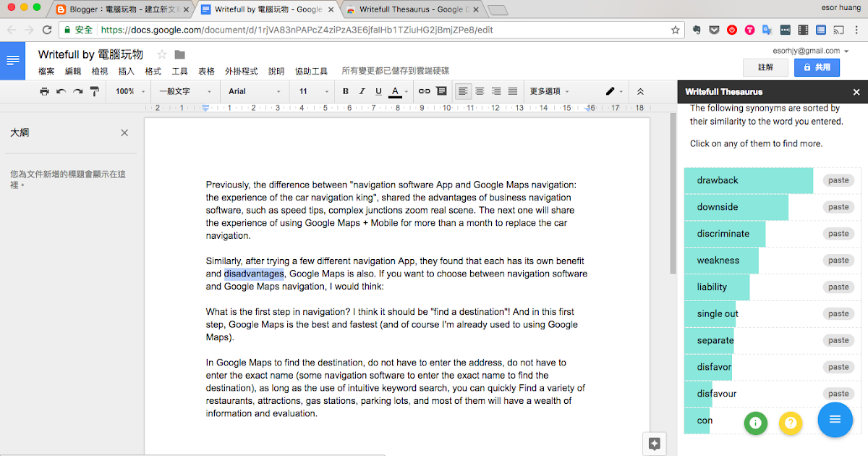Screen dimensions: 868x456
Task: Click the blue 共用 share button
Action: coord(817,67)
